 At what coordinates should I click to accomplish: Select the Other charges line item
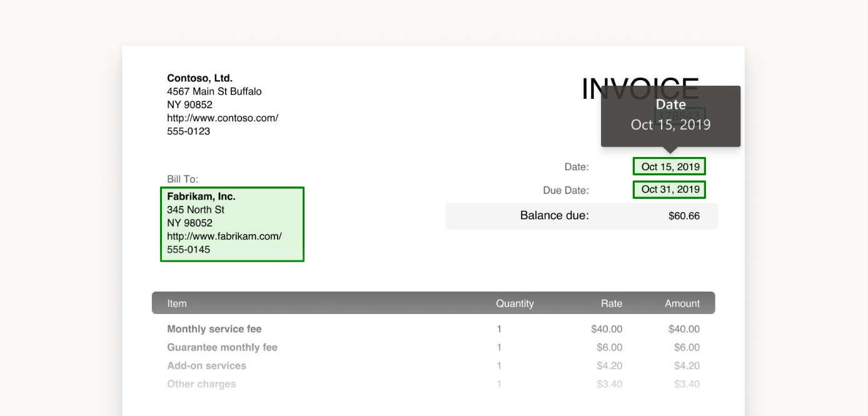[201, 383]
